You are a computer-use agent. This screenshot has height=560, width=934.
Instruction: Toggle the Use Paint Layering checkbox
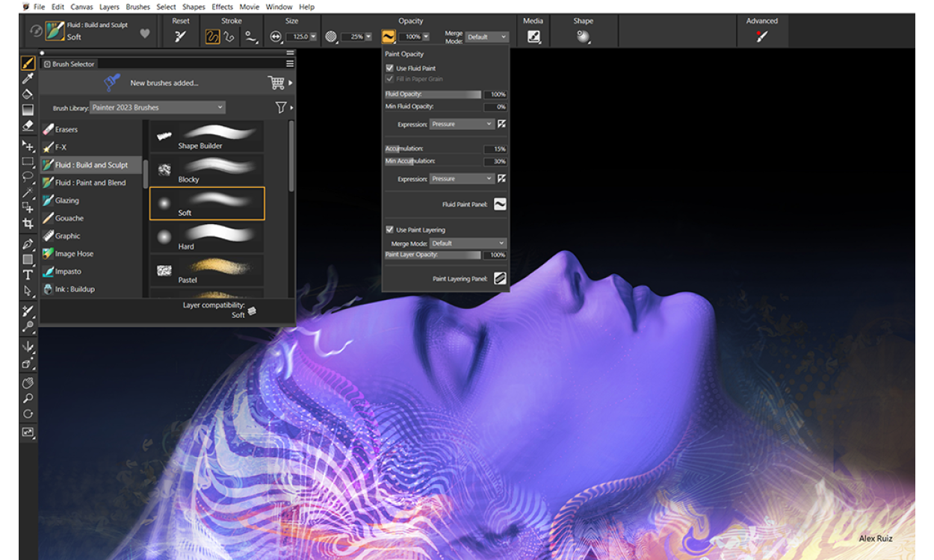389,230
